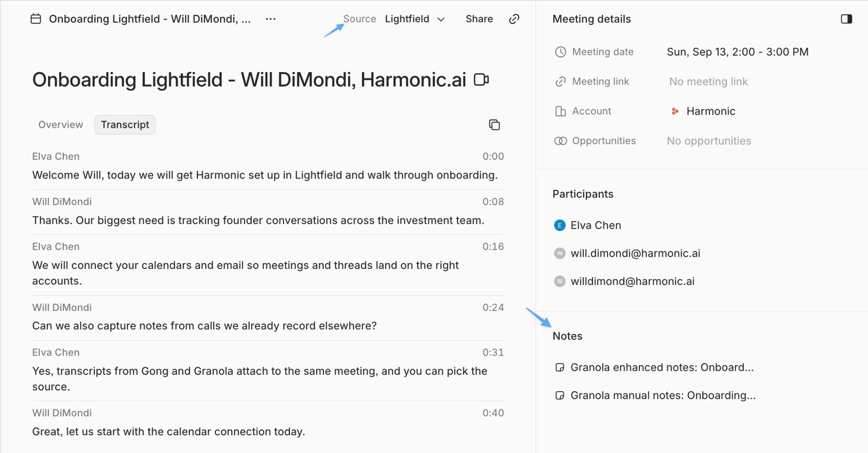Click the "calendar connection today" transcript line

pyautogui.click(x=168, y=432)
